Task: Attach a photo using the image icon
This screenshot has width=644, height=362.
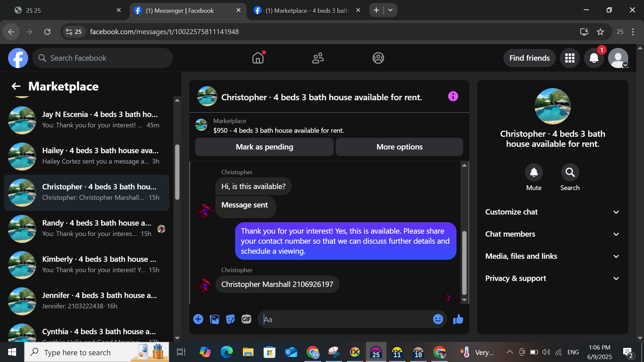Action: coord(214,319)
